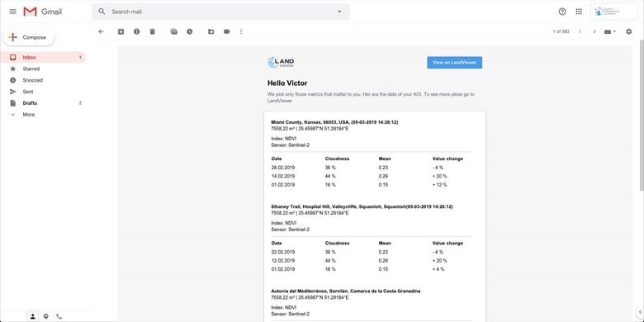Snooze the email with the clock icon
Image resolution: width=644 pixels, height=322 pixels.
[189, 31]
